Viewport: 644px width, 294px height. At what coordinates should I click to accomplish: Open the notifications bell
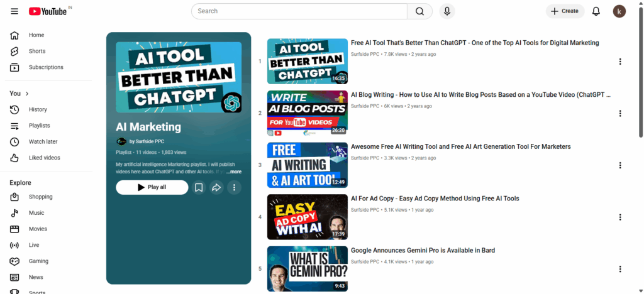596,11
